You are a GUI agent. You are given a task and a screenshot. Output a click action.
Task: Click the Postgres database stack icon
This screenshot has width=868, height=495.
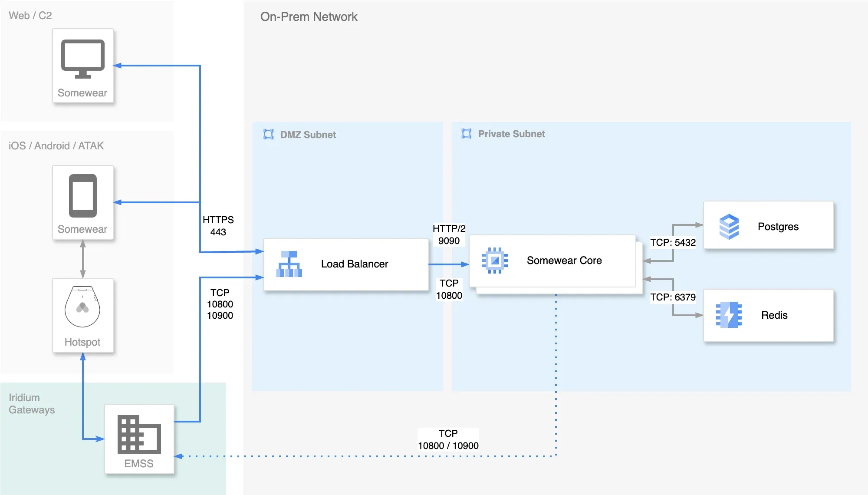[x=729, y=227]
